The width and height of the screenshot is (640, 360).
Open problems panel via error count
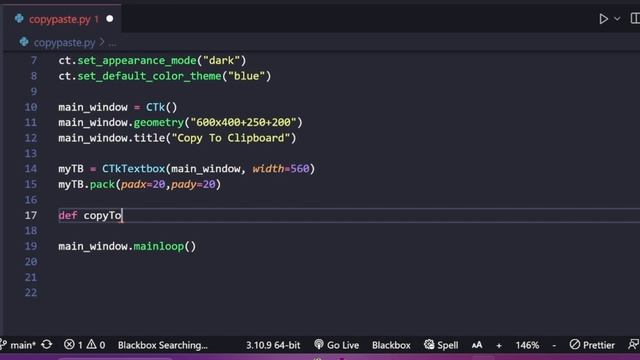[73, 345]
